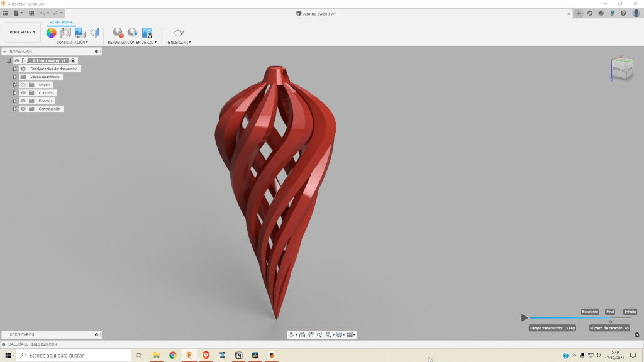This screenshot has height=362, width=644.
Task: Click the Excelente quality label
Action: pyautogui.click(x=590, y=312)
